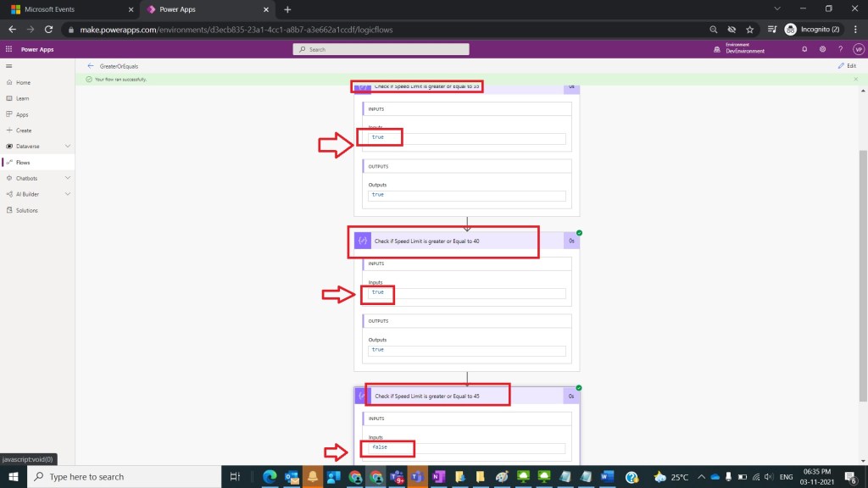868x488 pixels.
Task: Click the help question mark icon
Action: coord(839,50)
